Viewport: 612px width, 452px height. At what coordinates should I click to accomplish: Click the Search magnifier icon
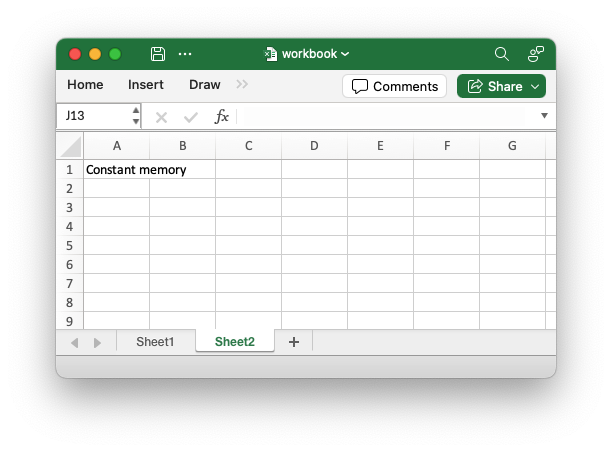click(502, 54)
